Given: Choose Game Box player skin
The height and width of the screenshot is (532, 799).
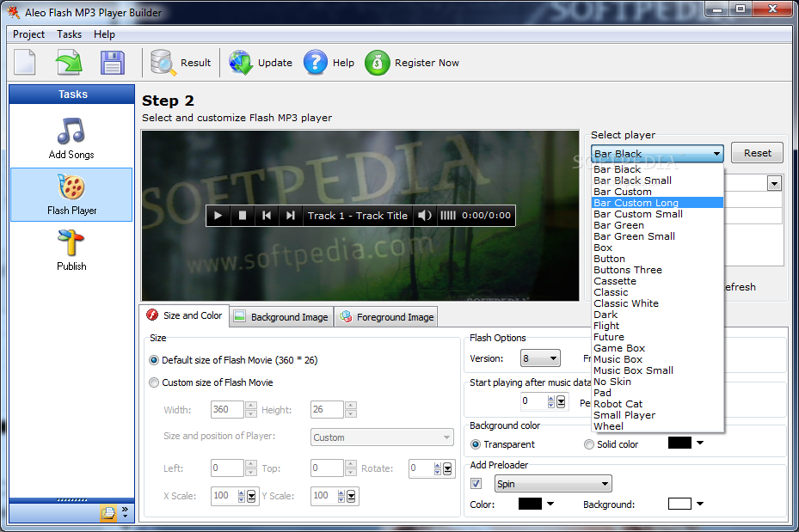Looking at the screenshot, I should 657,348.
